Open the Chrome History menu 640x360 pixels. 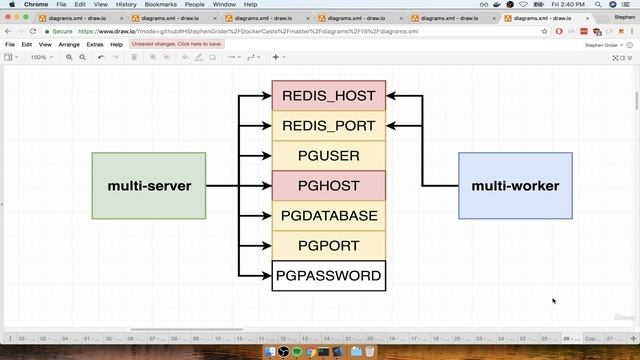click(x=126, y=4)
